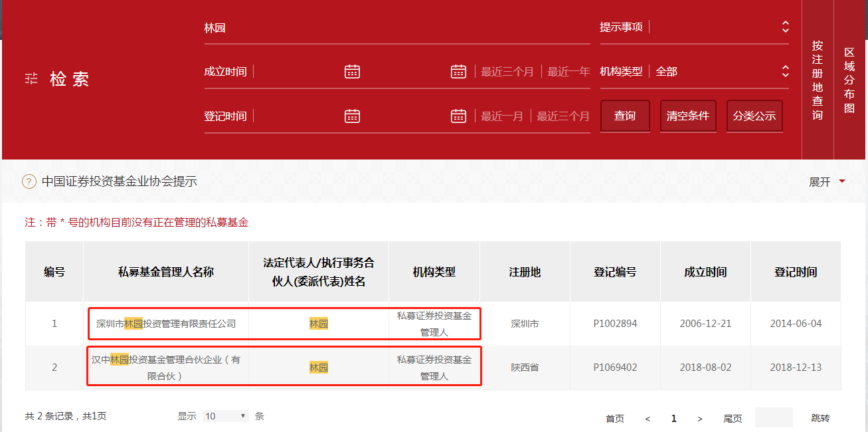Click the date 2006-12-21
The height and width of the screenshot is (432, 868).
point(705,324)
